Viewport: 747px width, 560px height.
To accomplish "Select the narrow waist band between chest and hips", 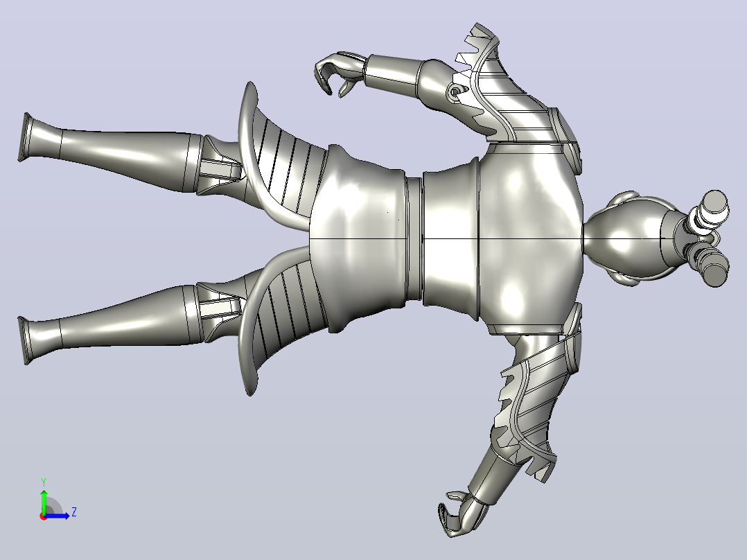I will coord(414,238).
